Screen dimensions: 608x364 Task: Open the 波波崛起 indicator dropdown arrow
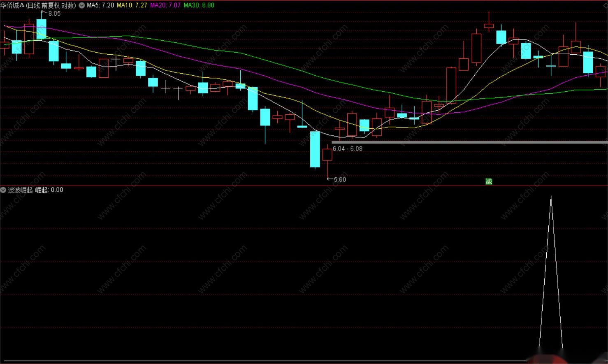[3, 190]
